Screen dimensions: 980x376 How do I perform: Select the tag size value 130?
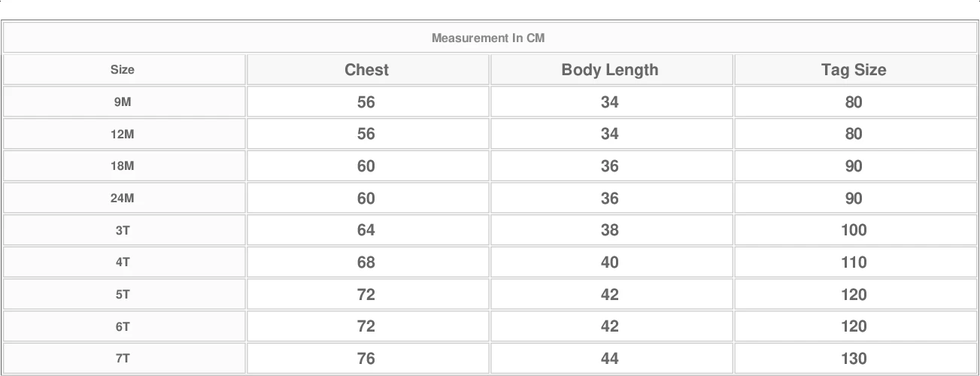[x=854, y=359]
